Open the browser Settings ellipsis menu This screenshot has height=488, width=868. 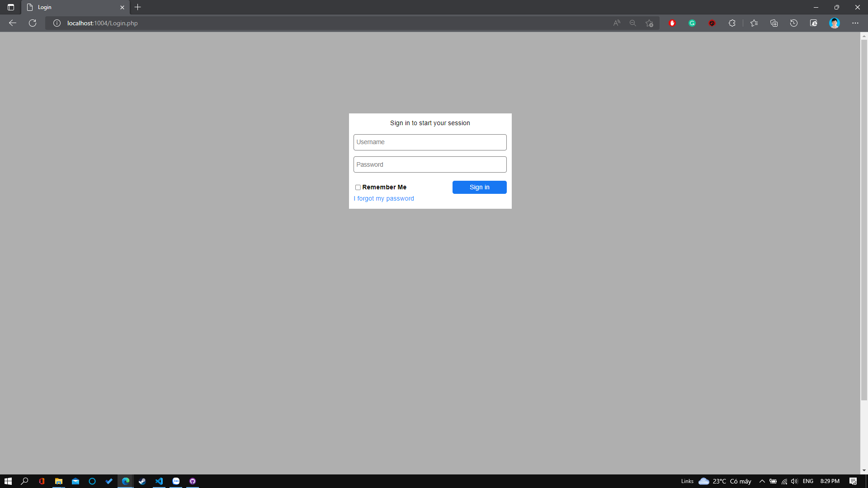tap(855, 23)
